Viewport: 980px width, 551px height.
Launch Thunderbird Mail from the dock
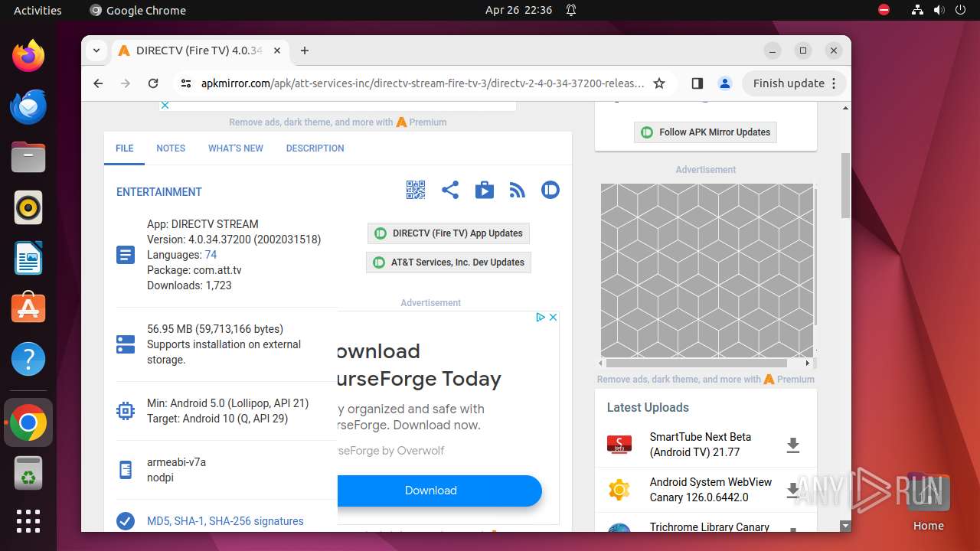pos(28,106)
